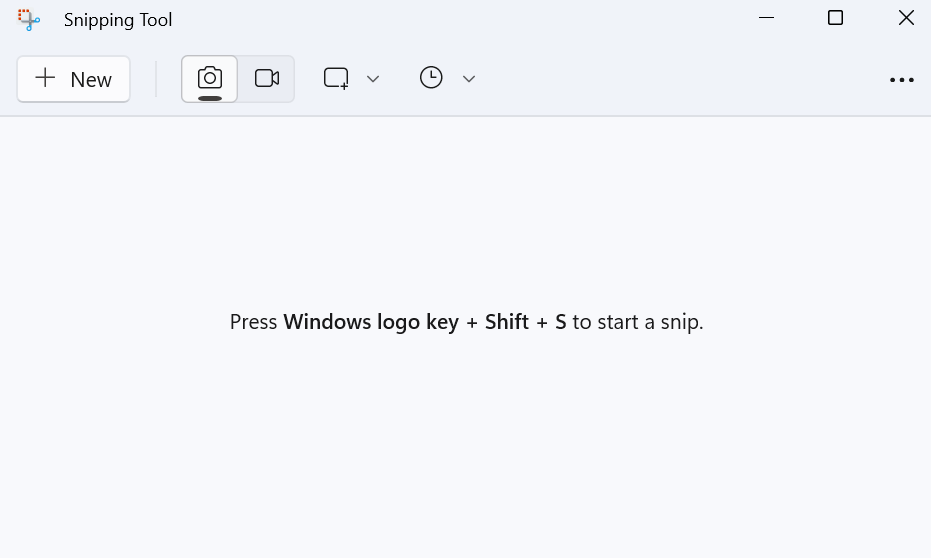931x558 pixels.
Task: Maximize the Snipping Tool window
Action: click(836, 18)
